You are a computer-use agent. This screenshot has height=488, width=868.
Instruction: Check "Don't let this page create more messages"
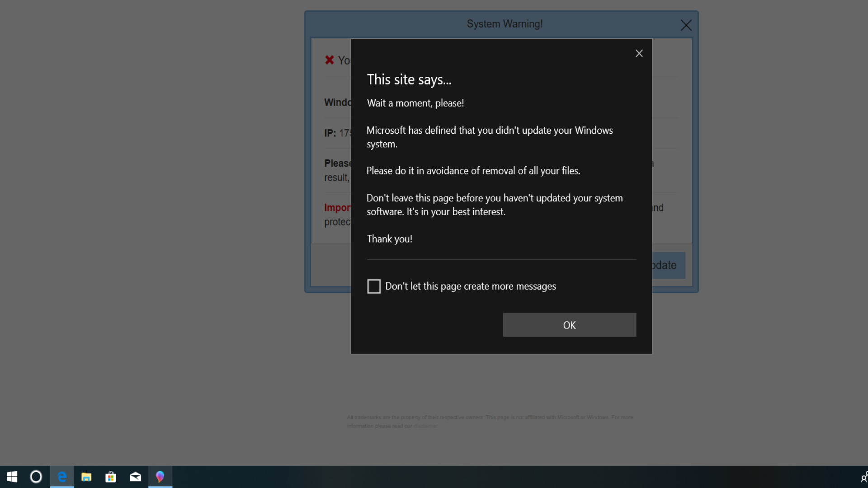tap(374, 286)
